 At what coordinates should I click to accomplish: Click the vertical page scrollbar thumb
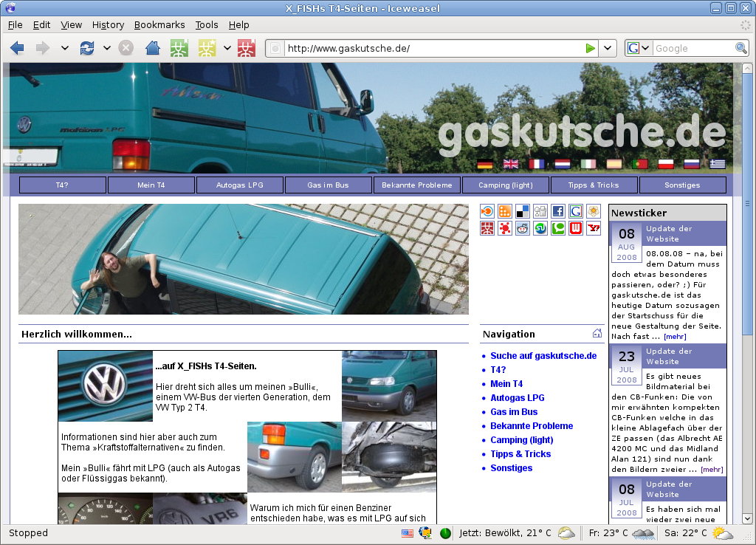747,202
